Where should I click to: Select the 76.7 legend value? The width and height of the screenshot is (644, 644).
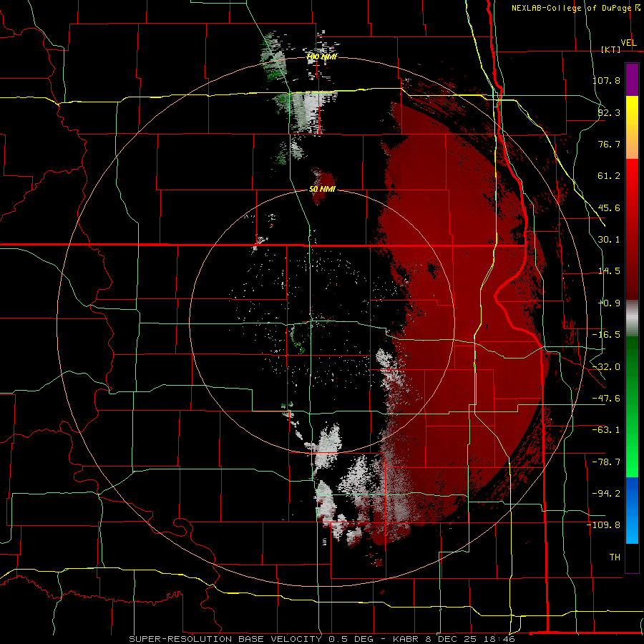click(x=609, y=144)
